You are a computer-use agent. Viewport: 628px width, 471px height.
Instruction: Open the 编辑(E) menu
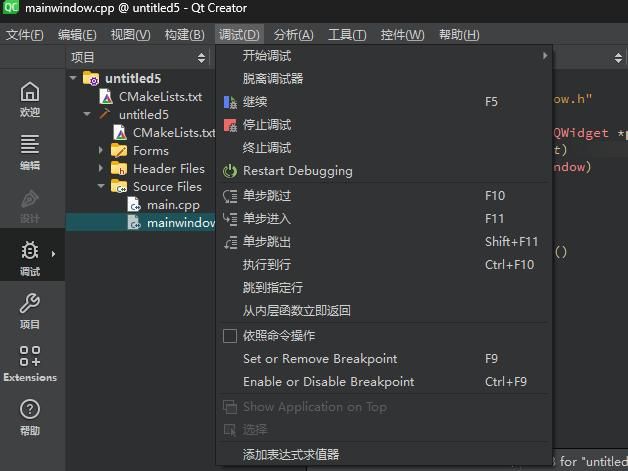[77, 35]
